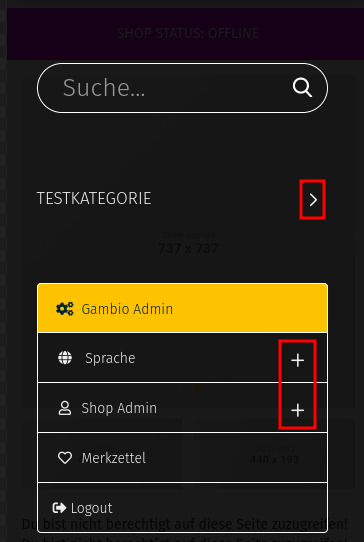364x542 pixels.
Task: Click the heart icon beside Merkzettel
Action: tap(65, 458)
